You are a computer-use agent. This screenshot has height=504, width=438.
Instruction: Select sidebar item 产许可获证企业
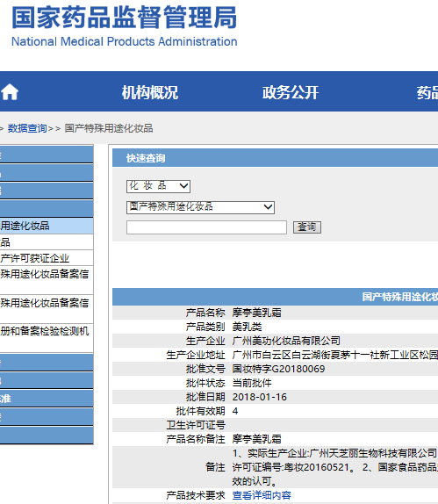tap(47, 258)
